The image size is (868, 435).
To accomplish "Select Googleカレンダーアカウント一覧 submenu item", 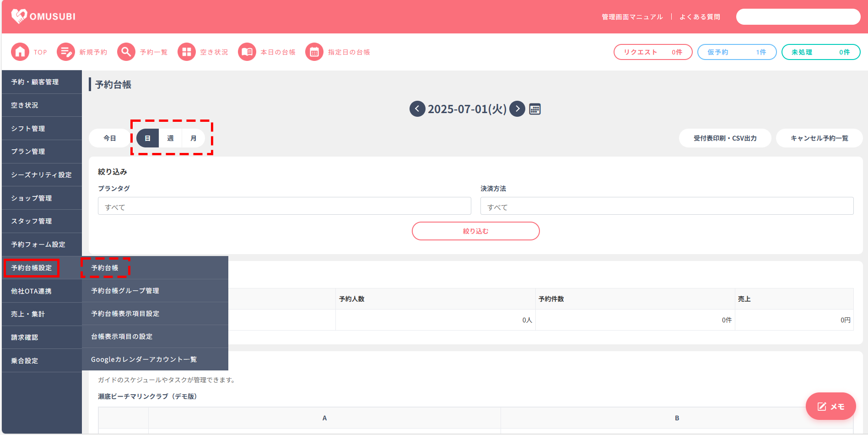I will click(x=144, y=359).
